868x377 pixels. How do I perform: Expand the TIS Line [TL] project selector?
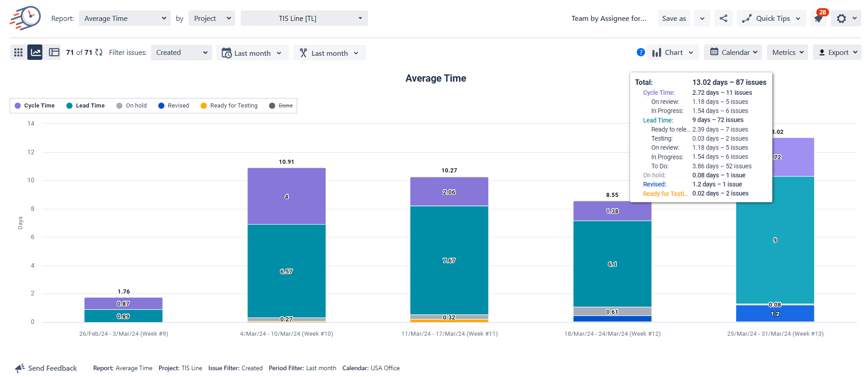click(304, 19)
